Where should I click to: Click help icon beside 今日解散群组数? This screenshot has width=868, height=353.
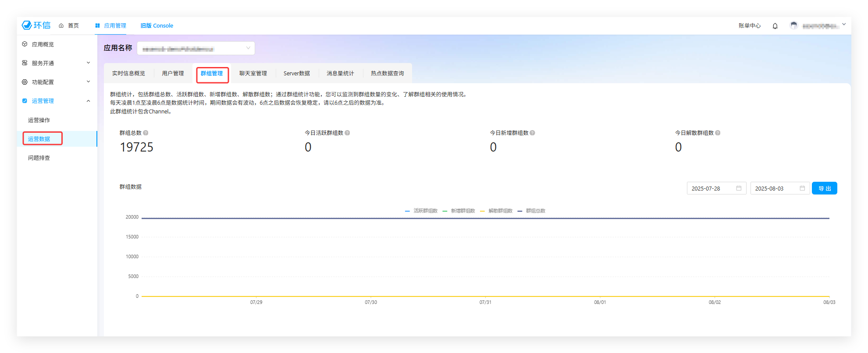pyautogui.click(x=718, y=133)
